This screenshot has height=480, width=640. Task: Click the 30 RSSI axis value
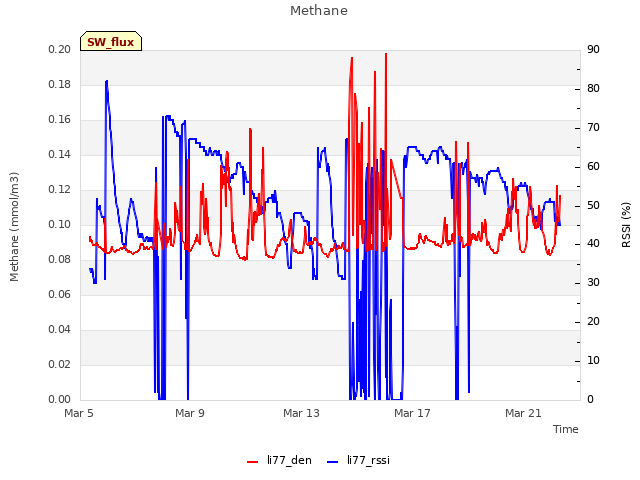tap(593, 282)
